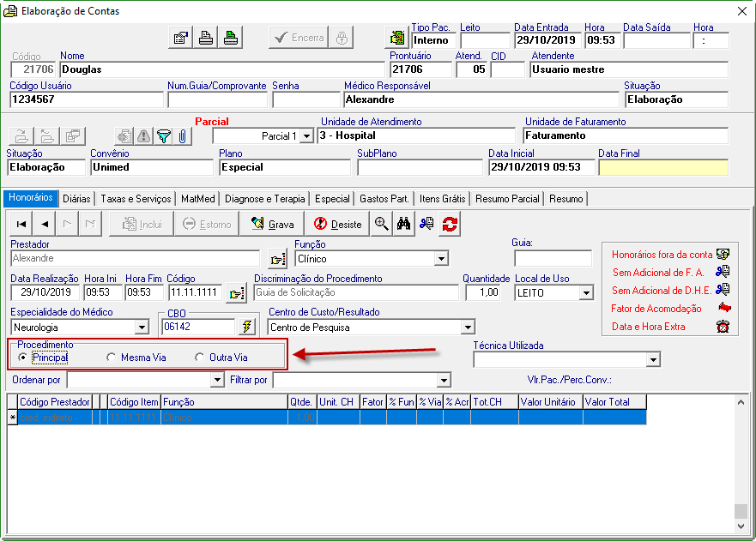Select the Principal procedure radio button
This screenshot has height=541, width=756.
pyautogui.click(x=22, y=358)
